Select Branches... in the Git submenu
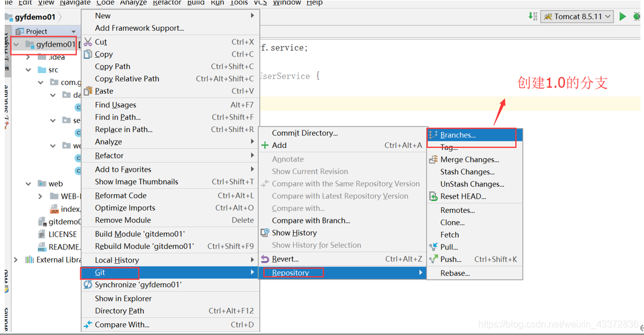644x335 pixels. tap(458, 135)
